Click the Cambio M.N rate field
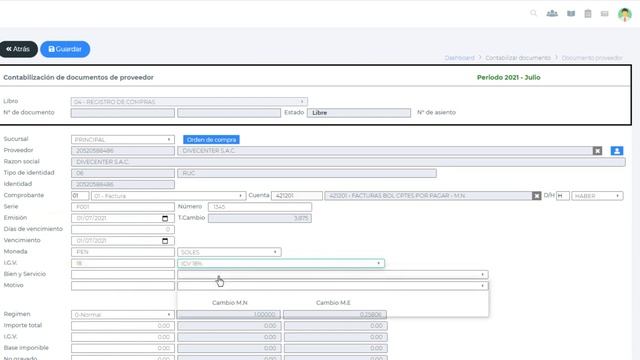 coord(229,315)
